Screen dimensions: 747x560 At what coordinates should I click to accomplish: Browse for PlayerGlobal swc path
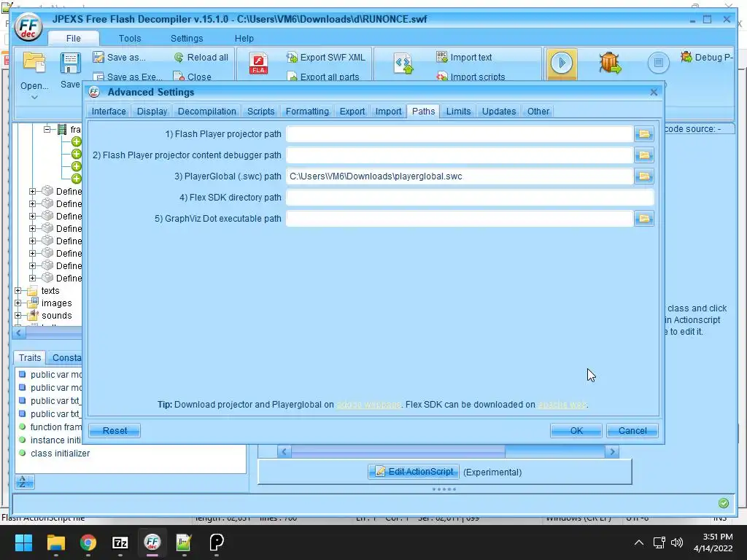(x=644, y=176)
